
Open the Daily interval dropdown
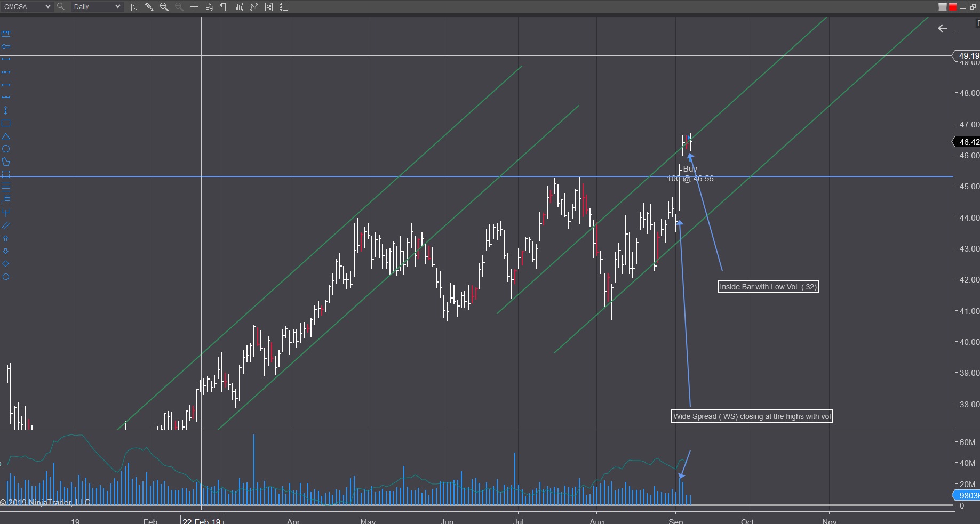pos(97,6)
